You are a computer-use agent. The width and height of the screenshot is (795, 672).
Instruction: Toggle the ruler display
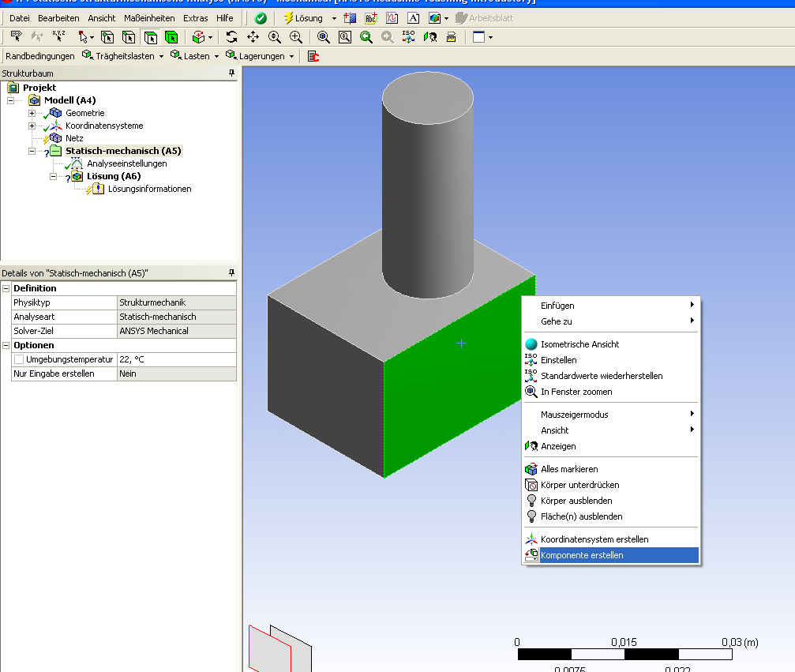click(x=452, y=37)
